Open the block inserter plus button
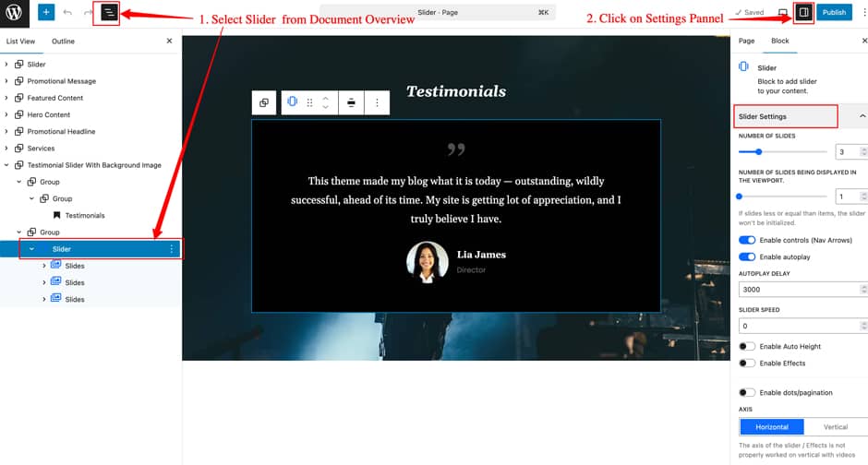 tap(45, 13)
